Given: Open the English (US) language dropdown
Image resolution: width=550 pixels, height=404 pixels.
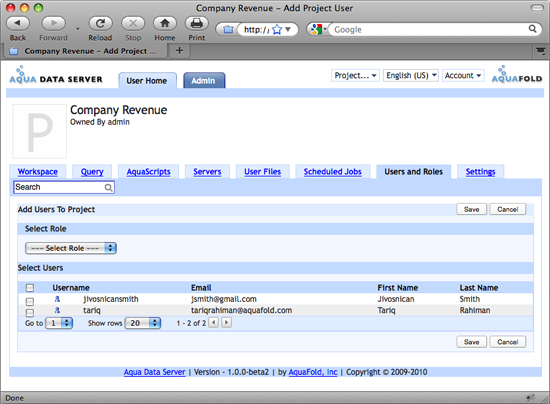Looking at the screenshot, I should [x=411, y=75].
